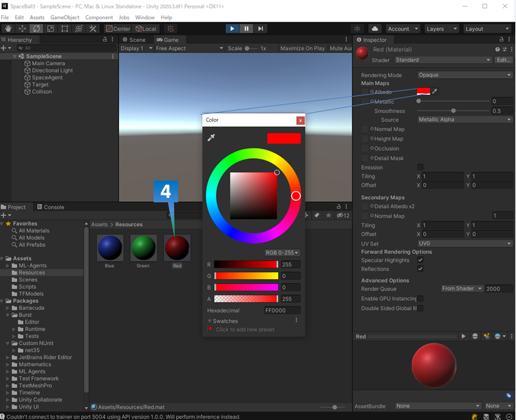The height and width of the screenshot is (420, 516).
Task: Open material preset selector icon
Action: click(504, 49)
